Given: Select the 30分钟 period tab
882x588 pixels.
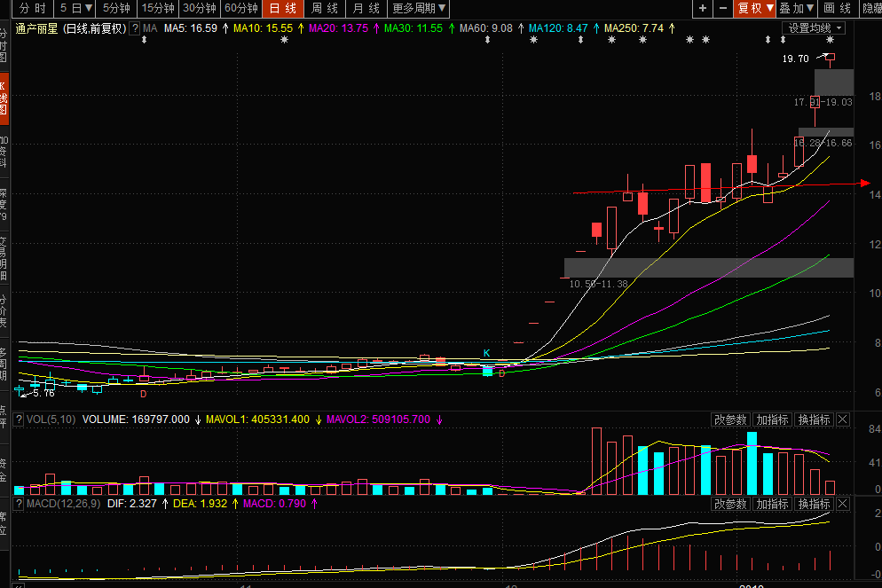Looking at the screenshot, I should click(x=200, y=9).
